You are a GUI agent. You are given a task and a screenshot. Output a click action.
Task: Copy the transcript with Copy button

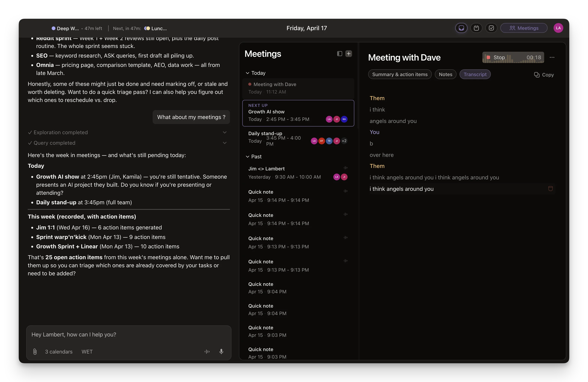click(544, 75)
